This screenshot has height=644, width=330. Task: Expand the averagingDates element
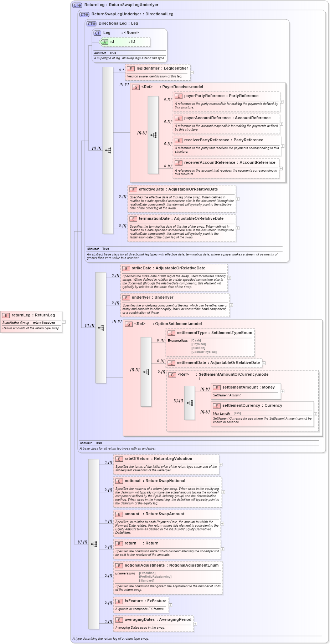[195, 624]
